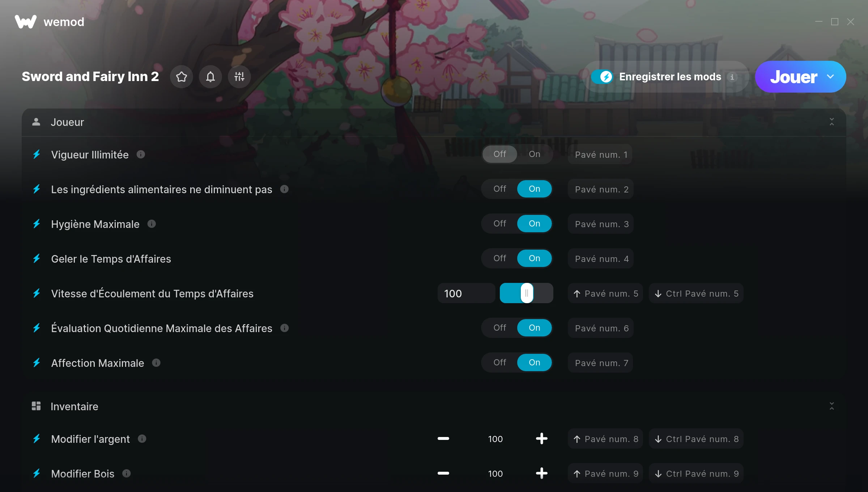The height and width of the screenshot is (492, 868).
Task: Open the Jouer button dropdown arrow
Action: pyautogui.click(x=830, y=77)
